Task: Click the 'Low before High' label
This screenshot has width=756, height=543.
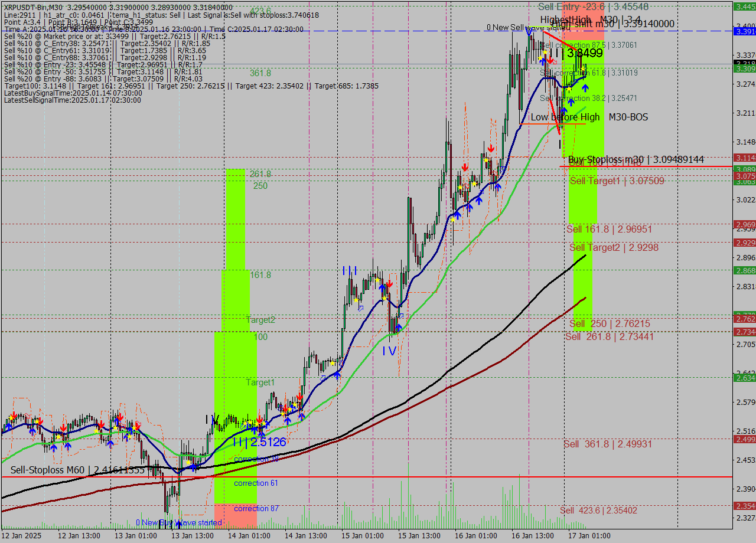Action: [x=565, y=117]
